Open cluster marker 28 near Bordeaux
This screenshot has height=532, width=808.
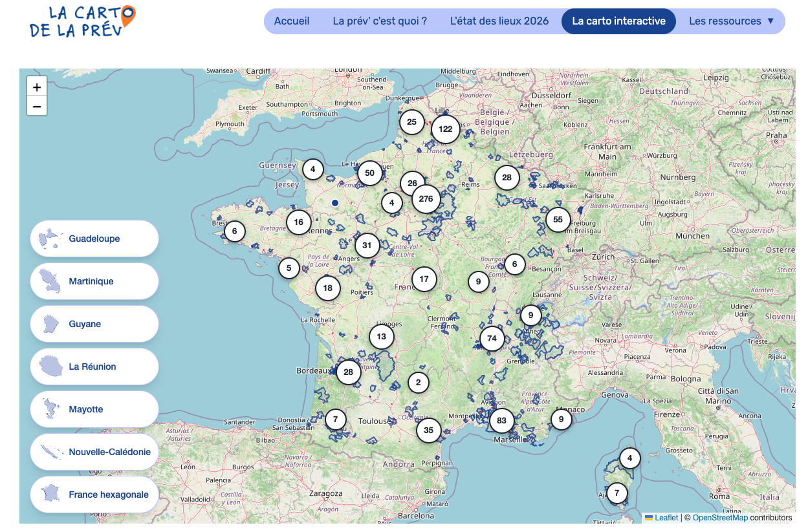(348, 372)
